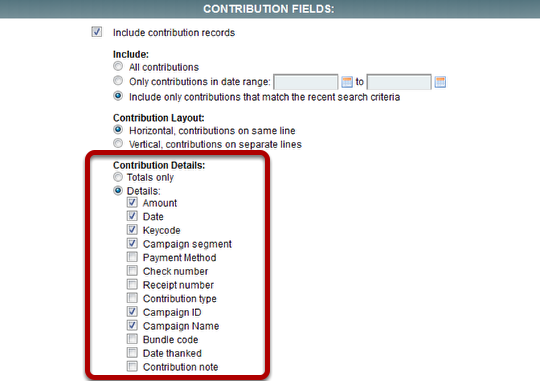
Task: Tick the Receipt number checkbox
Action: tap(132, 284)
